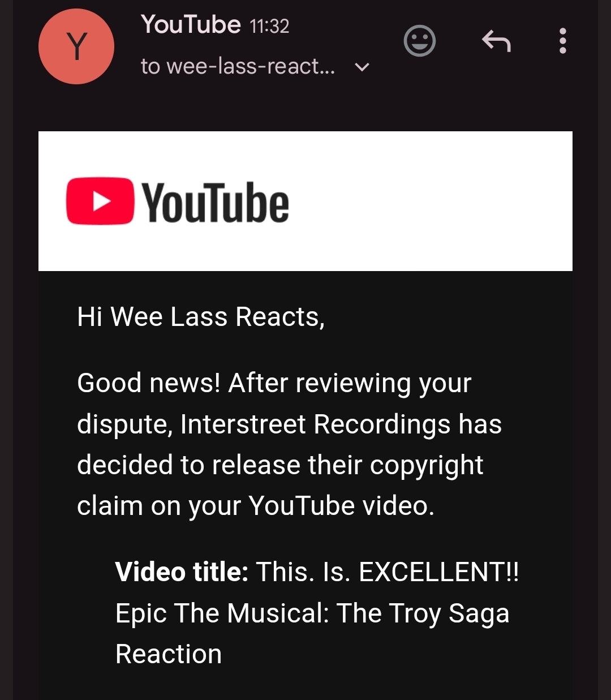The image size is (611, 700).
Task: Click the bold 'Video title:' label
Action: (x=182, y=572)
